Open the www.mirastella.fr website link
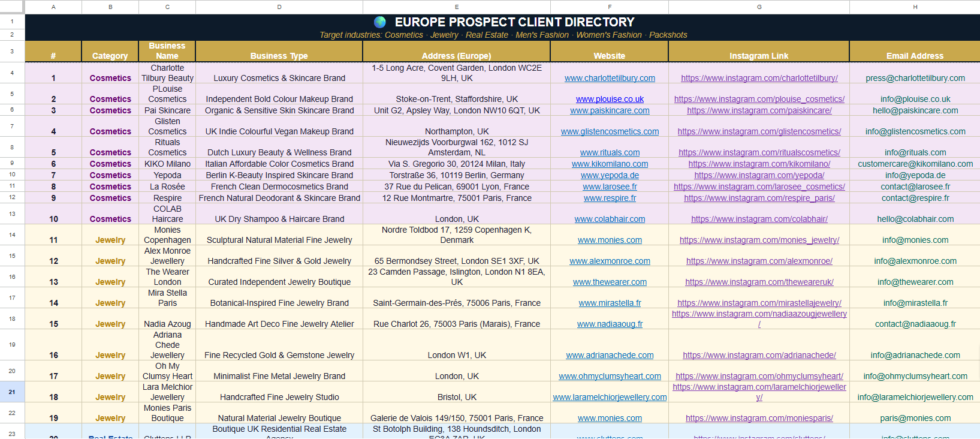 pyautogui.click(x=610, y=303)
